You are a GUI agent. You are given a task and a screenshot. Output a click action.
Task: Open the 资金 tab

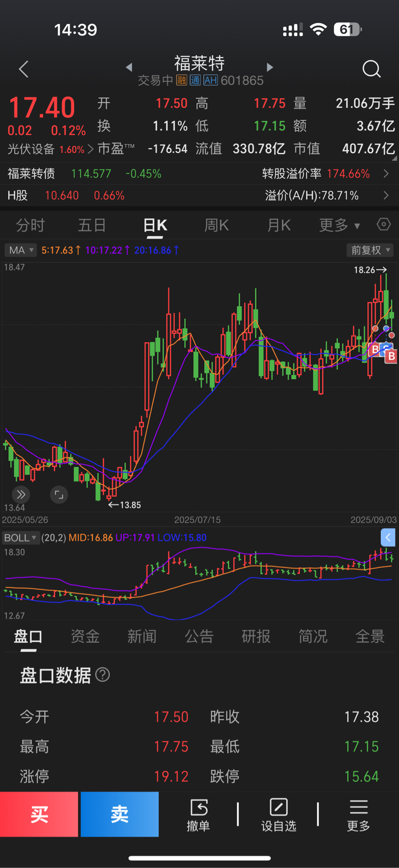coord(85,636)
